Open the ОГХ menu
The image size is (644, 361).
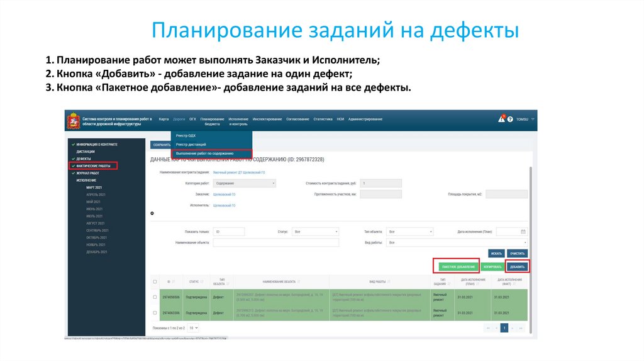(192, 119)
